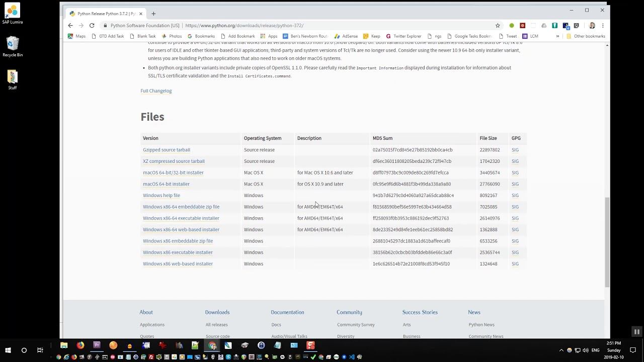The height and width of the screenshot is (362, 644).
Task: Open Adobe Premiere from the taskbar
Action: [x=97, y=345]
